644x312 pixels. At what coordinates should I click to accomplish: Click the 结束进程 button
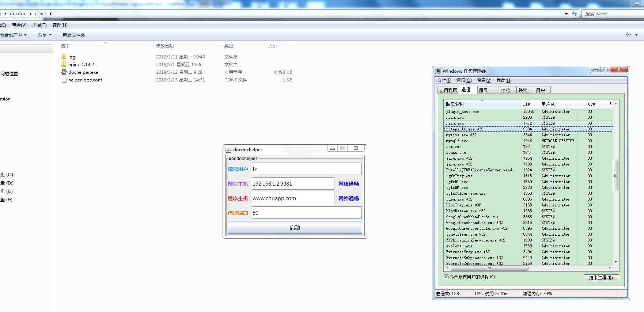[x=601, y=278]
